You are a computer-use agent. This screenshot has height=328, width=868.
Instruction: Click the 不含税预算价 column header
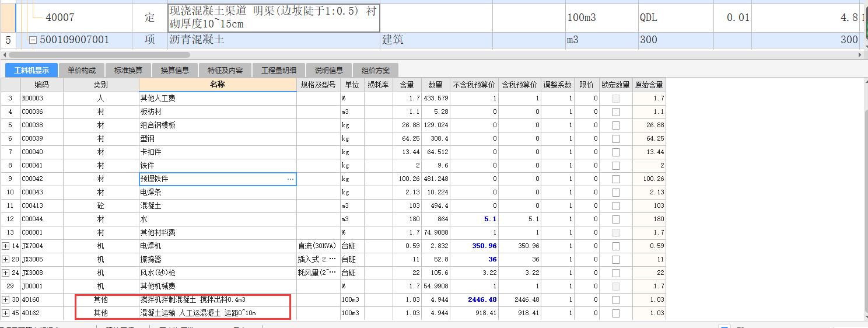pos(473,85)
